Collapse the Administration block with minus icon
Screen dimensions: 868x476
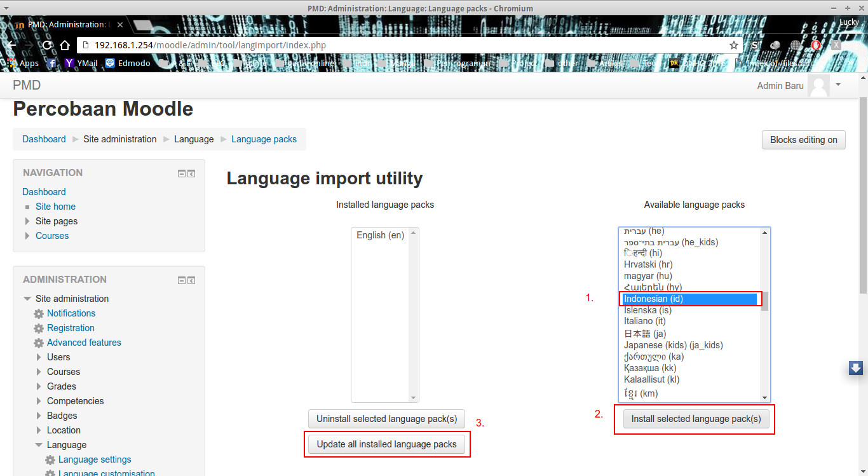(x=182, y=280)
